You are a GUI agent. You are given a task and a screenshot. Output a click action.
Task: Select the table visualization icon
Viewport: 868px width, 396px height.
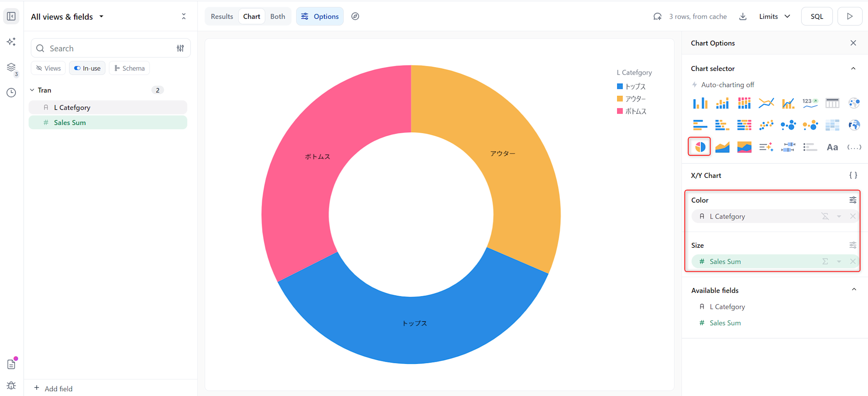[x=832, y=103]
